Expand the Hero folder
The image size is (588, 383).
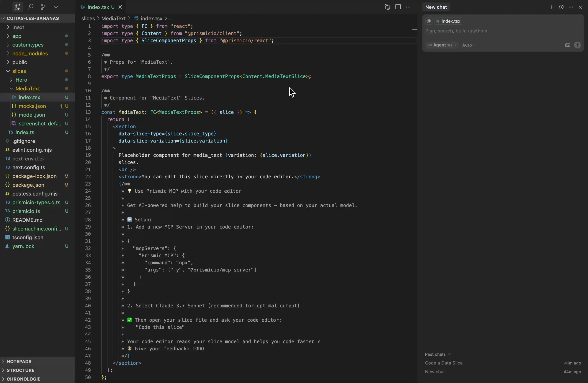21,80
